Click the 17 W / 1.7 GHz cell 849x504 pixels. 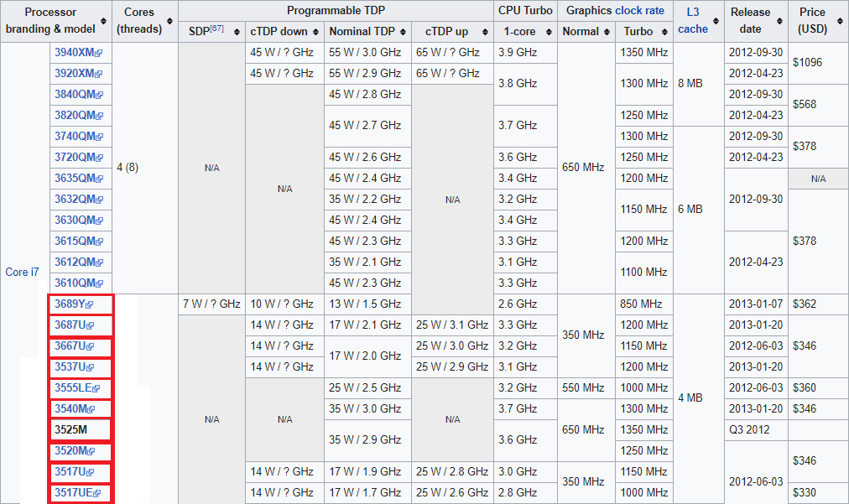(366, 492)
